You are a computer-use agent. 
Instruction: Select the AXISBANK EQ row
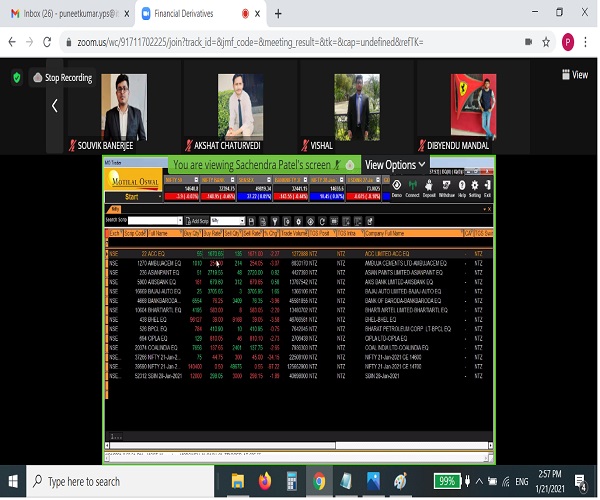299,282
